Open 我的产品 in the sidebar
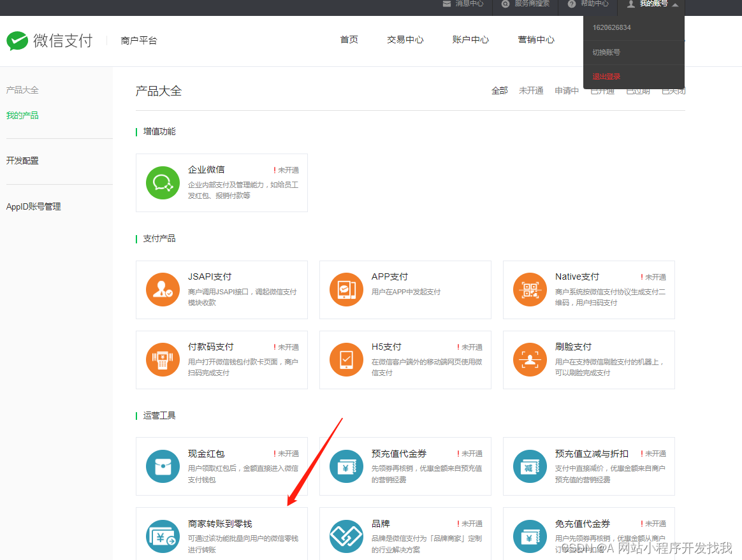The image size is (742, 560). [x=22, y=115]
